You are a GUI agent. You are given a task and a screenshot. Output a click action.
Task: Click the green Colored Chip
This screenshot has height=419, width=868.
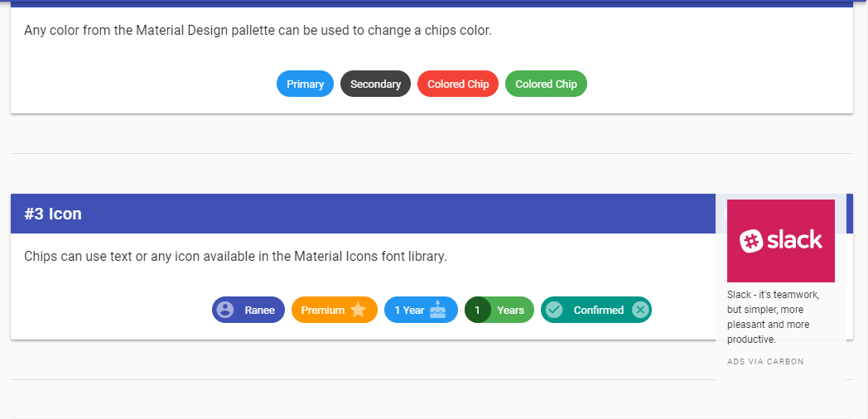546,84
